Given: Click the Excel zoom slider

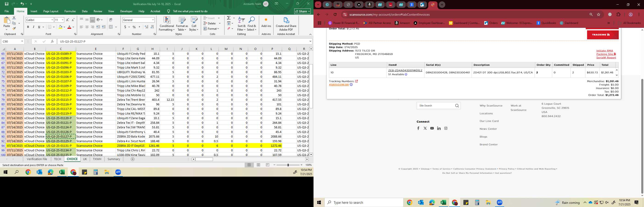Looking at the screenshot, I should 288,165.
